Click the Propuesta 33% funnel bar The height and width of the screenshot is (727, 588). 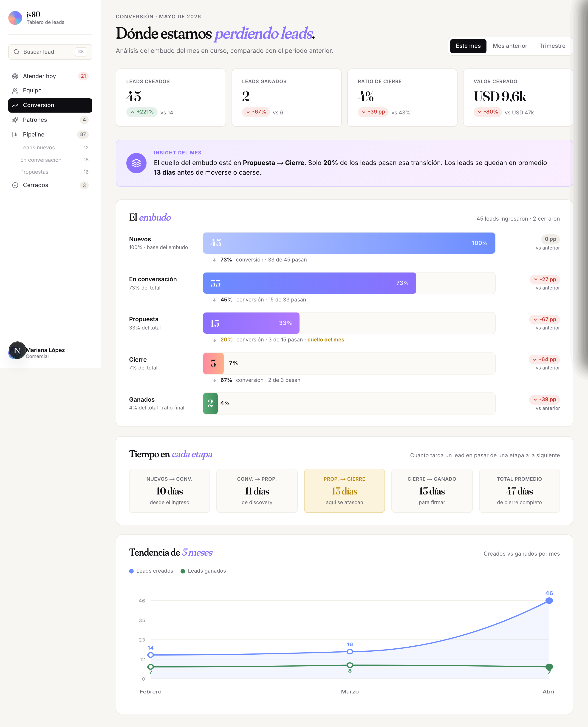pos(251,323)
